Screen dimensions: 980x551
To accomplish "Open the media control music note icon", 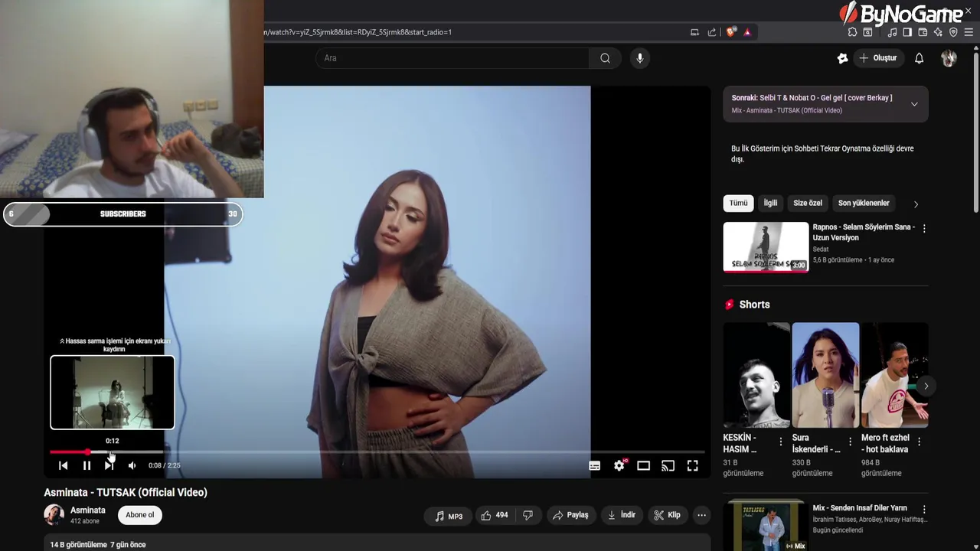I will coord(892,32).
